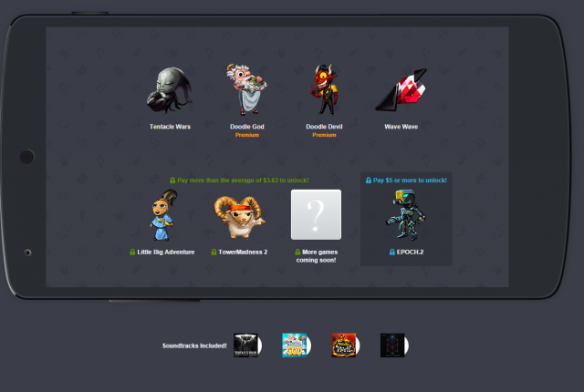Click the Premium label under Doodle Devil

pos(324,135)
